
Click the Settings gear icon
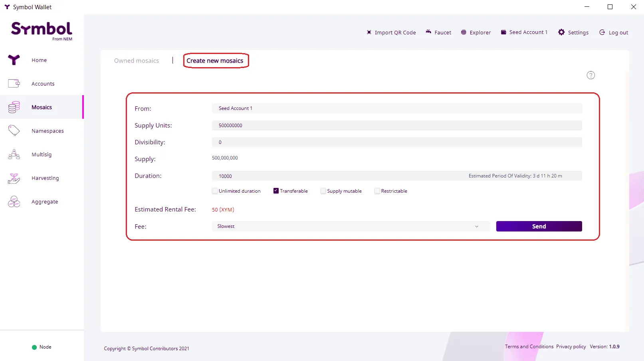click(561, 32)
